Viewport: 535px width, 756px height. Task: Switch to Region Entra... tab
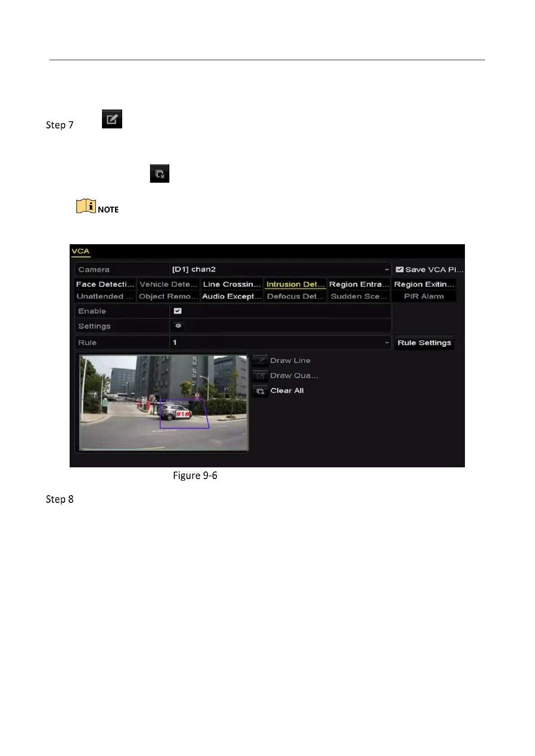coord(359,284)
